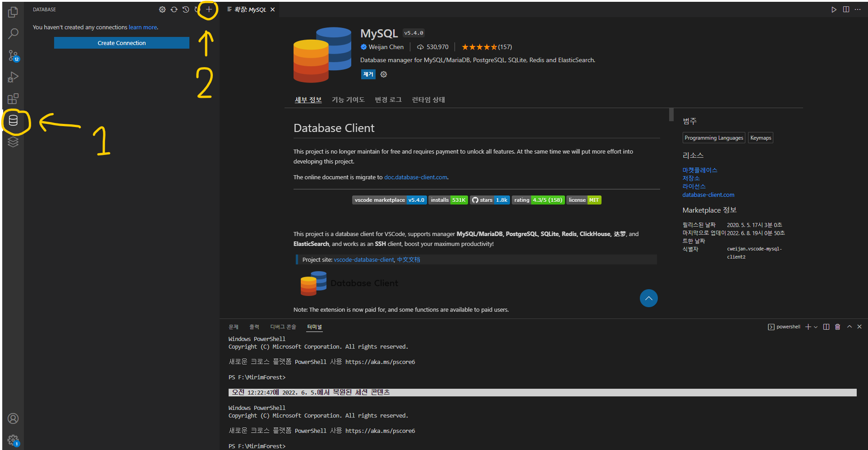Add a new connection with plus icon
Screen dimensions: 868x450
point(209,9)
